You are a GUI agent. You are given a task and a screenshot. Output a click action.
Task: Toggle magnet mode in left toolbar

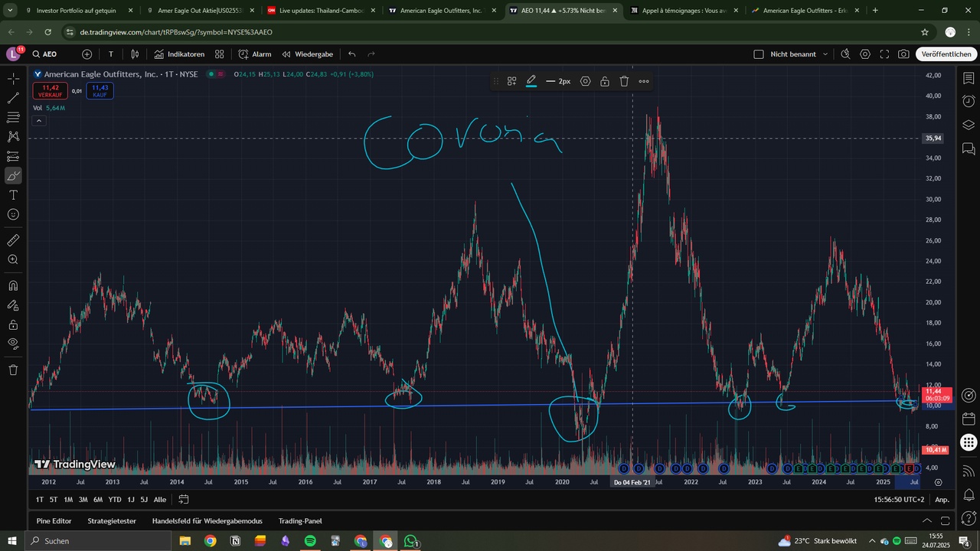[x=13, y=285]
